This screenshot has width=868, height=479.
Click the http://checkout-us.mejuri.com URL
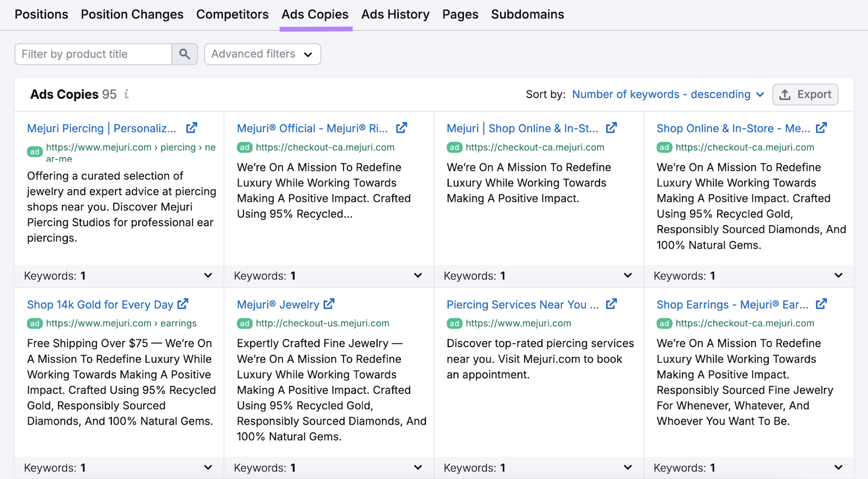[x=323, y=323]
